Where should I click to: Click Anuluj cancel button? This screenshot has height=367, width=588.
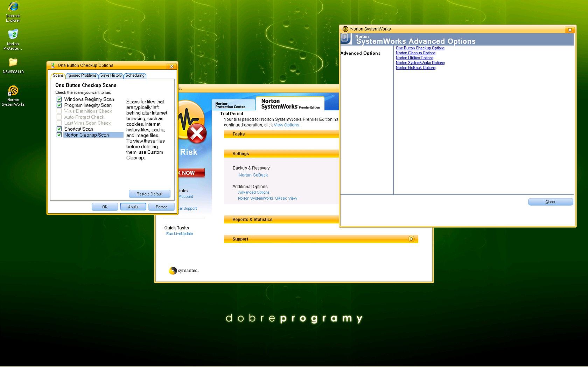click(133, 207)
